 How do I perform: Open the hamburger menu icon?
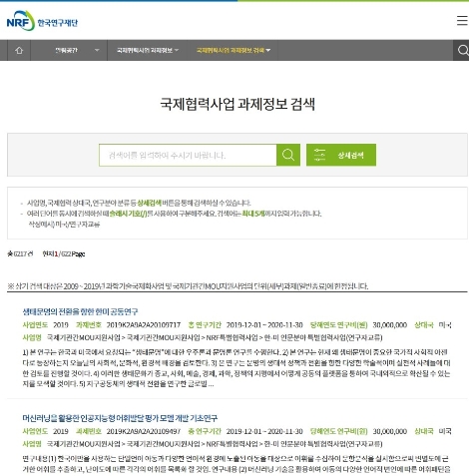[x=462, y=21]
